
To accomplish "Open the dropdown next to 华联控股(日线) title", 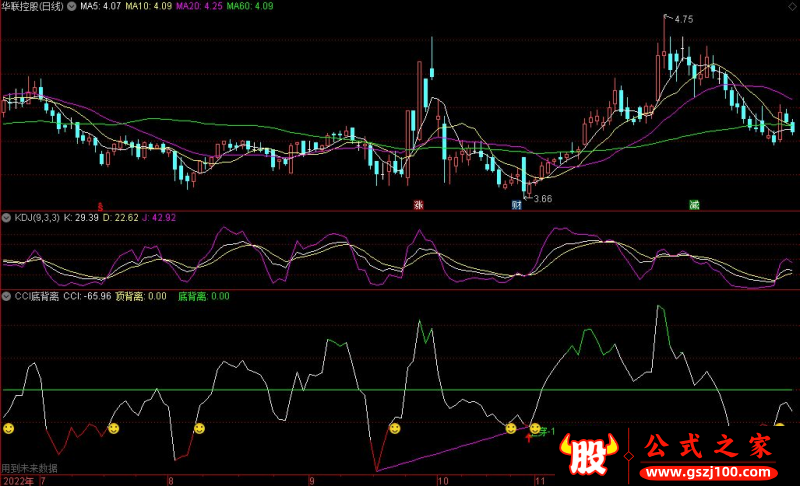I will (72, 6).
